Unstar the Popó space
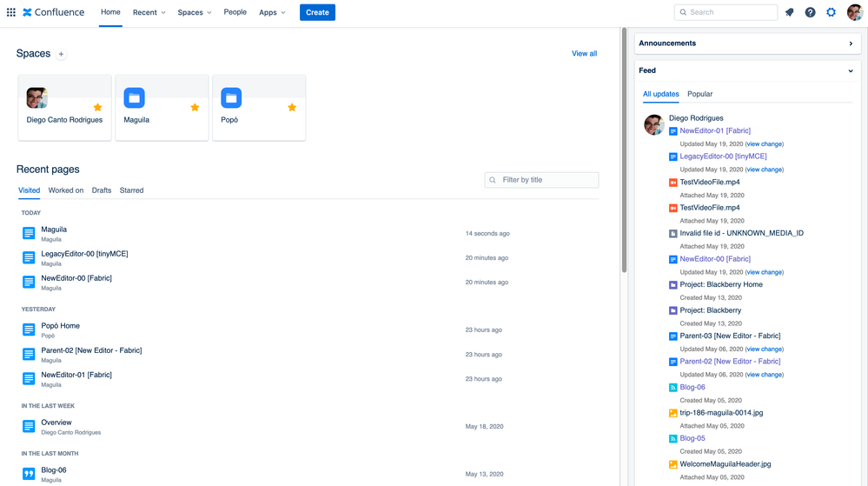This screenshot has height=486, width=868. (x=292, y=107)
